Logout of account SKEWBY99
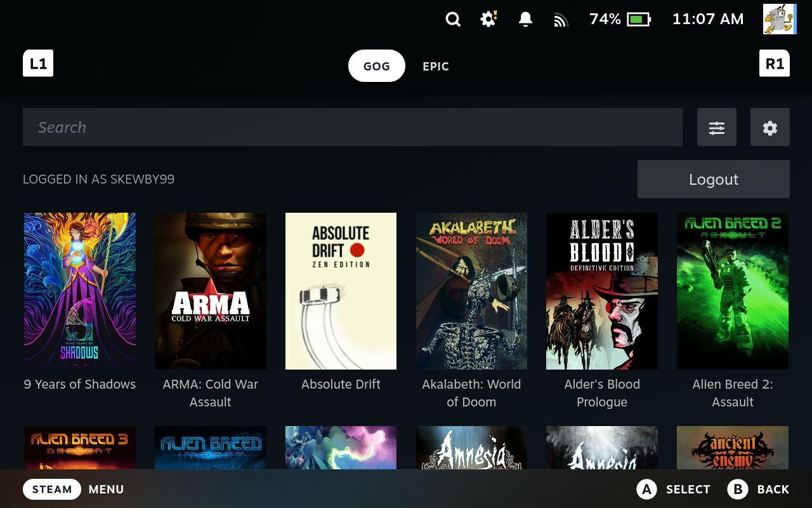The width and height of the screenshot is (812, 508). (713, 179)
